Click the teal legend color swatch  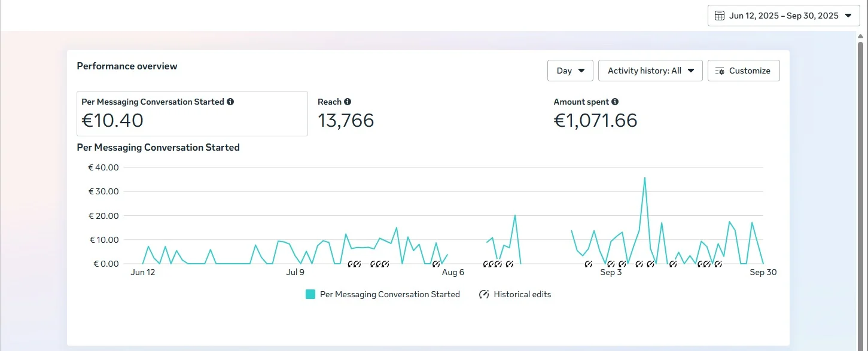[x=310, y=294]
